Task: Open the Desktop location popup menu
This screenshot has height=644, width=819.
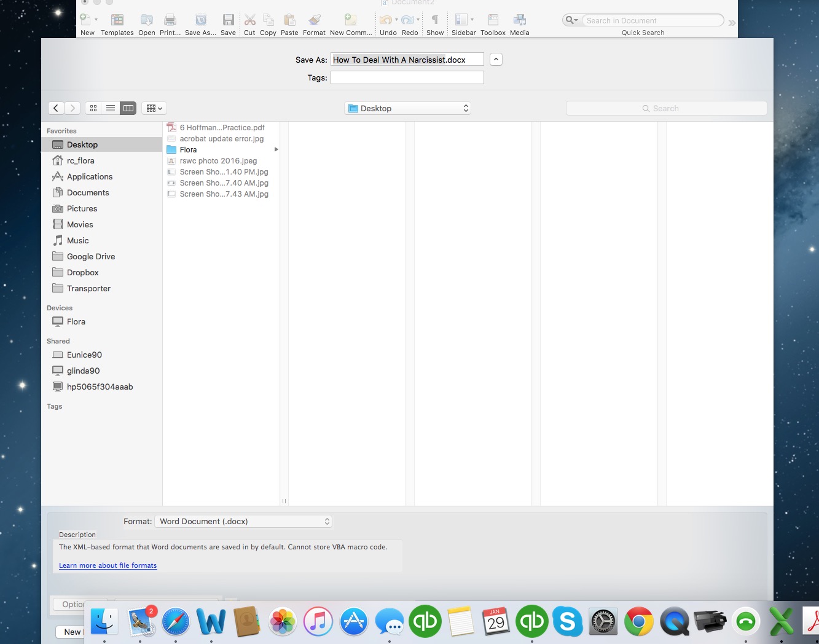Action: click(408, 108)
